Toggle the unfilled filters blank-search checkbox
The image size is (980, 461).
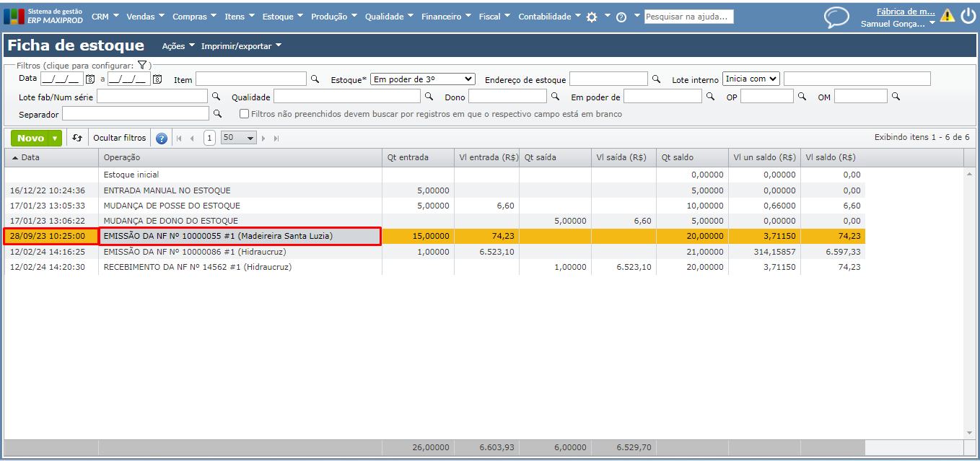245,114
